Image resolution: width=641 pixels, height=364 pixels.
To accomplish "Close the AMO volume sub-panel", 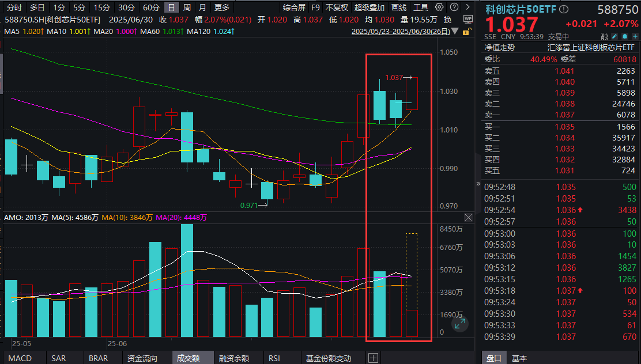I will (468, 218).
